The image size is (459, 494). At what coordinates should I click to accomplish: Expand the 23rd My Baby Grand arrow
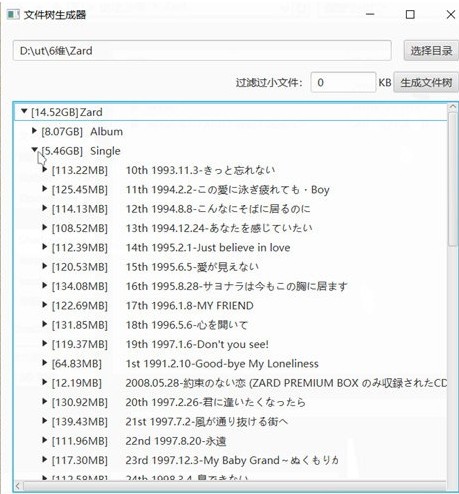coord(44,459)
